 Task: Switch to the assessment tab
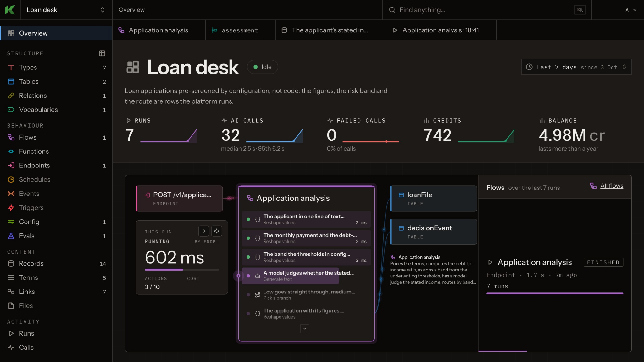click(x=241, y=30)
